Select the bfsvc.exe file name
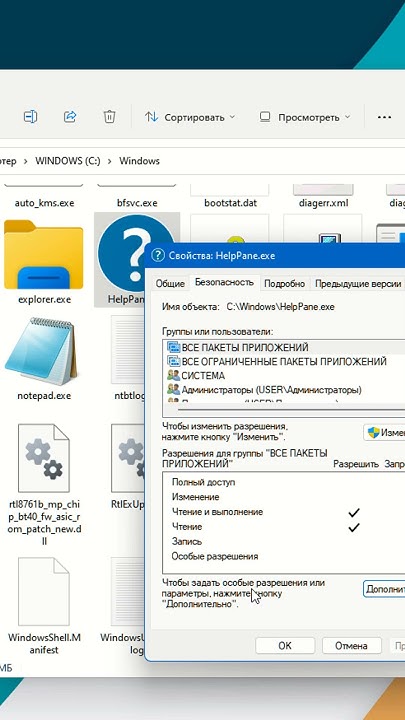Viewport: 405px width, 720px height. click(x=137, y=202)
